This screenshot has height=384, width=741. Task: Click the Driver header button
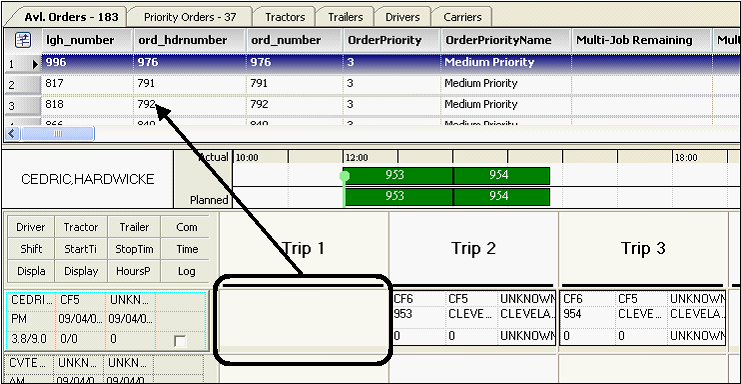point(31,227)
